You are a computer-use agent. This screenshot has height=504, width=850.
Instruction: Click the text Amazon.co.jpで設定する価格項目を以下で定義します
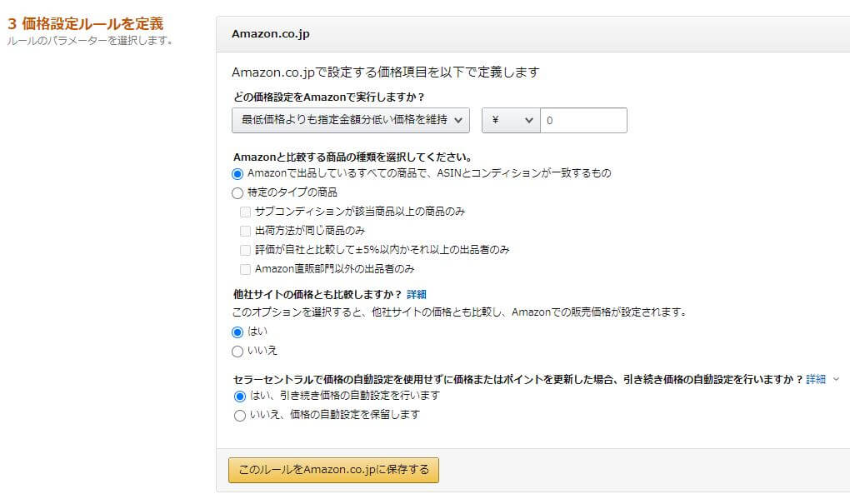click(386, 72)
